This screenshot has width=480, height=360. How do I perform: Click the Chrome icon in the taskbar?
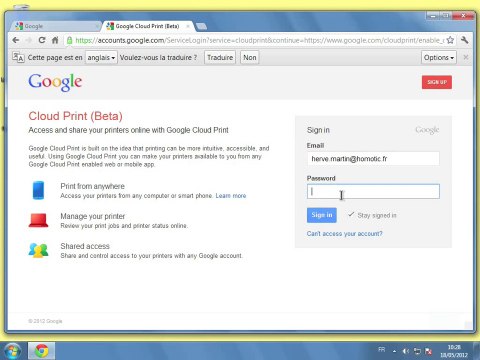tap(41, 351)
